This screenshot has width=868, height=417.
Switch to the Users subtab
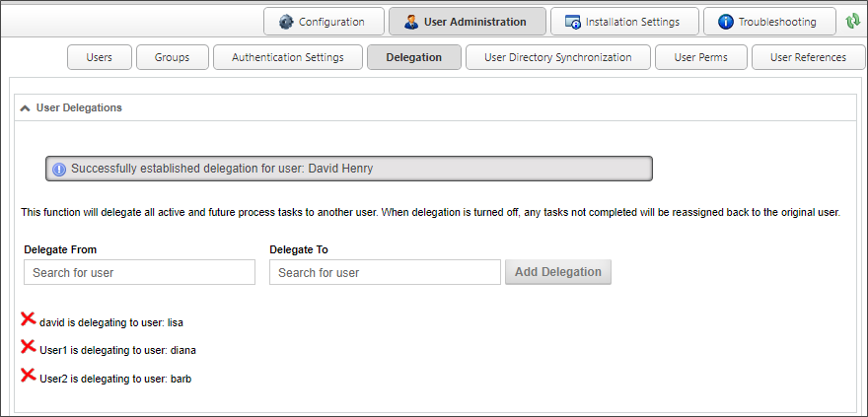pos(100,57)
